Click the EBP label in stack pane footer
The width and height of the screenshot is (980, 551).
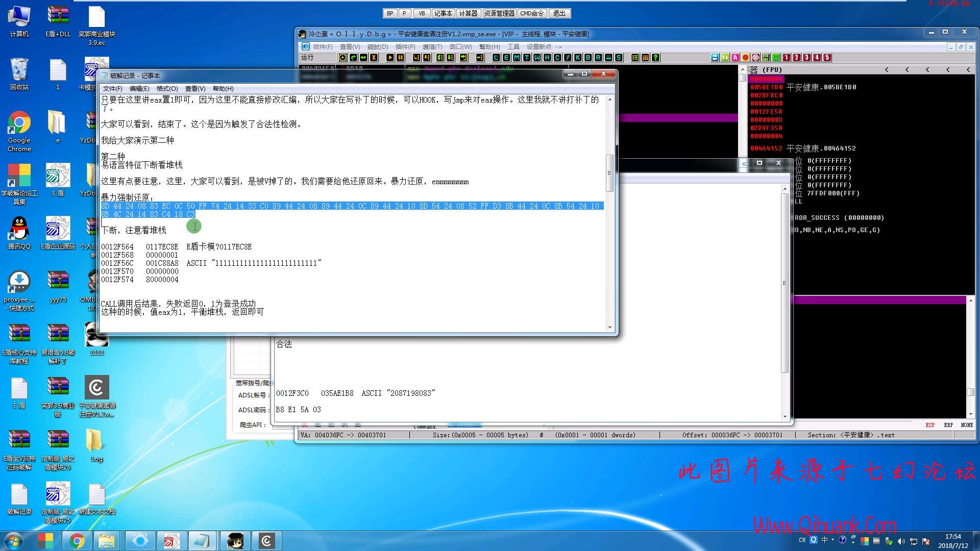[x=948, y=424]
